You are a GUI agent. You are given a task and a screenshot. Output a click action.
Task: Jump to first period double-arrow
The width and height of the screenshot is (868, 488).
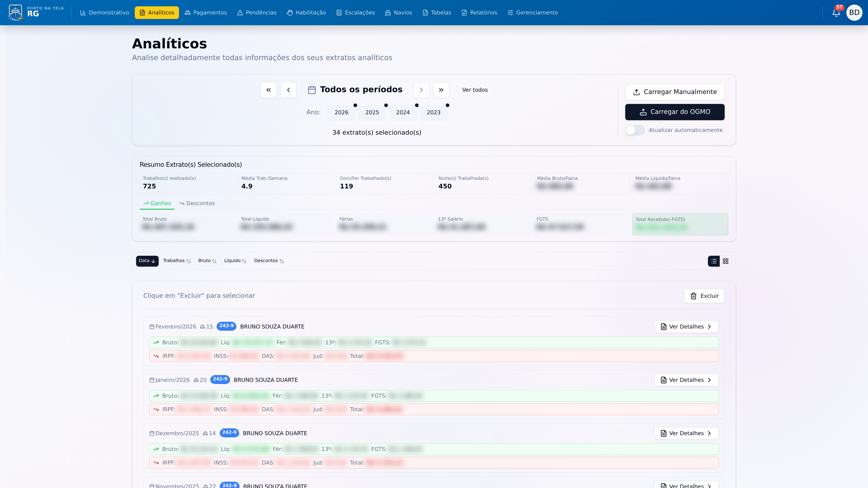pos(268,90)
